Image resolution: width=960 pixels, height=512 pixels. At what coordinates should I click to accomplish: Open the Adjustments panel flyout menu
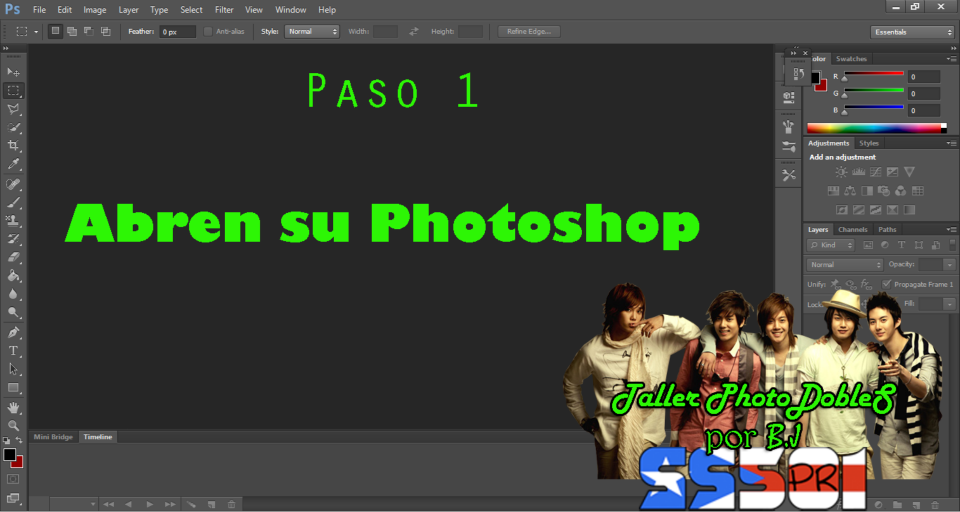[951, 143]
